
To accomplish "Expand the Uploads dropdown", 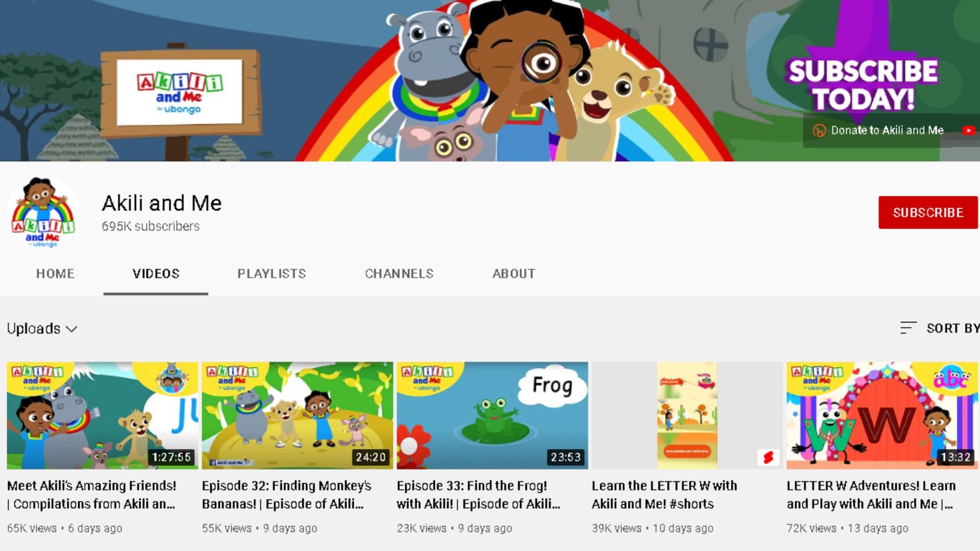I will [42, 329].
